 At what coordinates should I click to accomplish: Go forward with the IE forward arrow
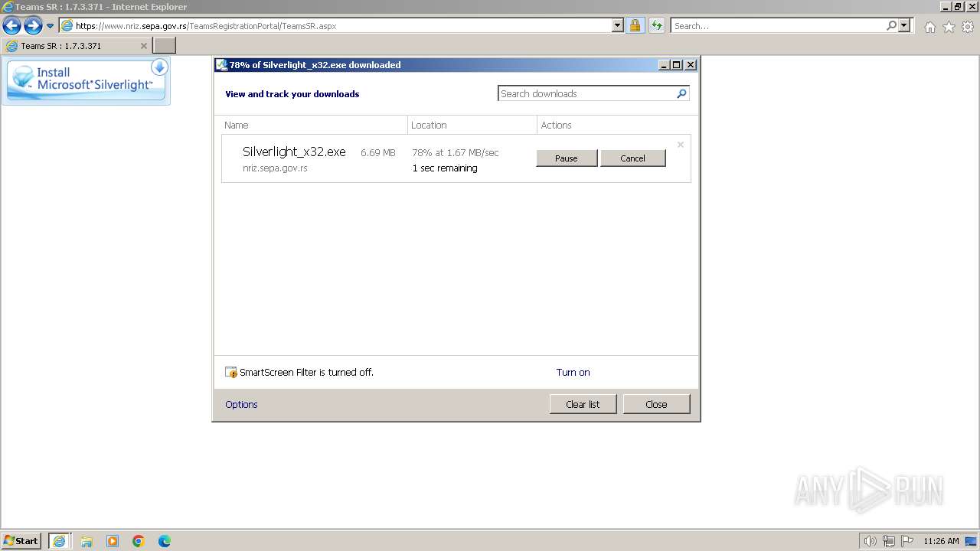(x=33, y=26)
